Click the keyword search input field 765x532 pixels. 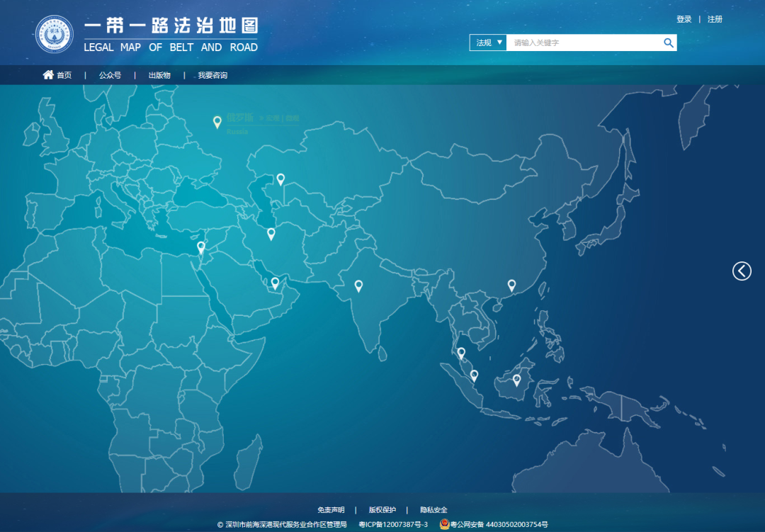584,43
